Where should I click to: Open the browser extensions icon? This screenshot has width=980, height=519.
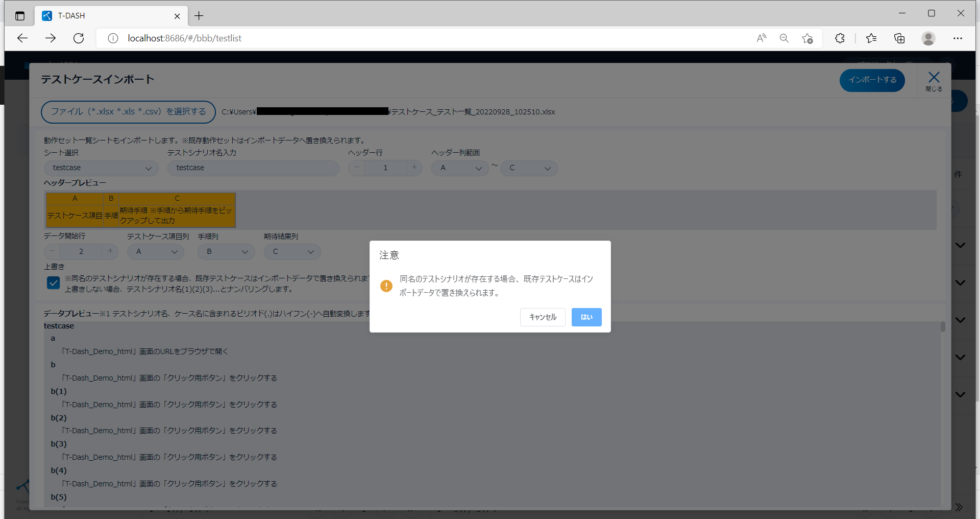[x=840, y=38]
